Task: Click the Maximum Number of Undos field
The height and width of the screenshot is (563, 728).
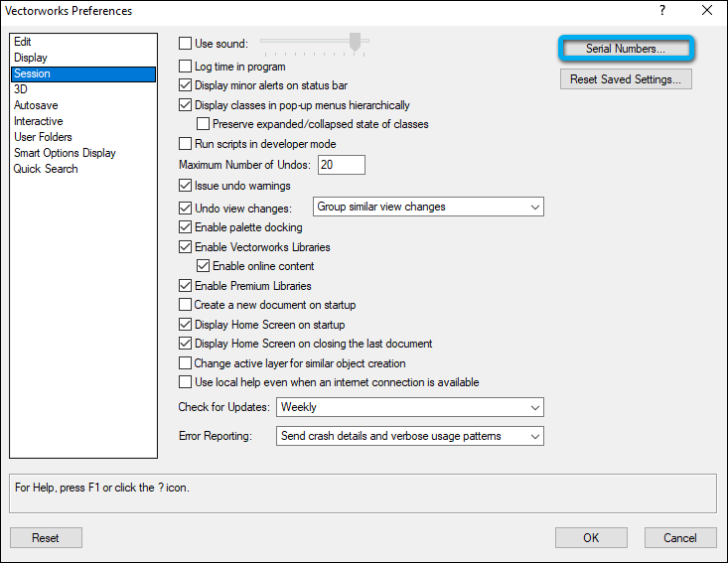Action: (342, 165)
